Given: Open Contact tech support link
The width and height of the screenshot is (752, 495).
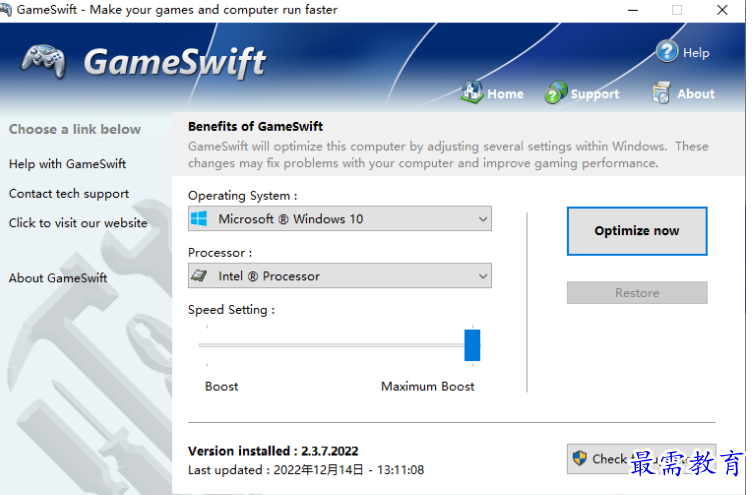Looking at the screenshot, I should [x=69, y=194].
